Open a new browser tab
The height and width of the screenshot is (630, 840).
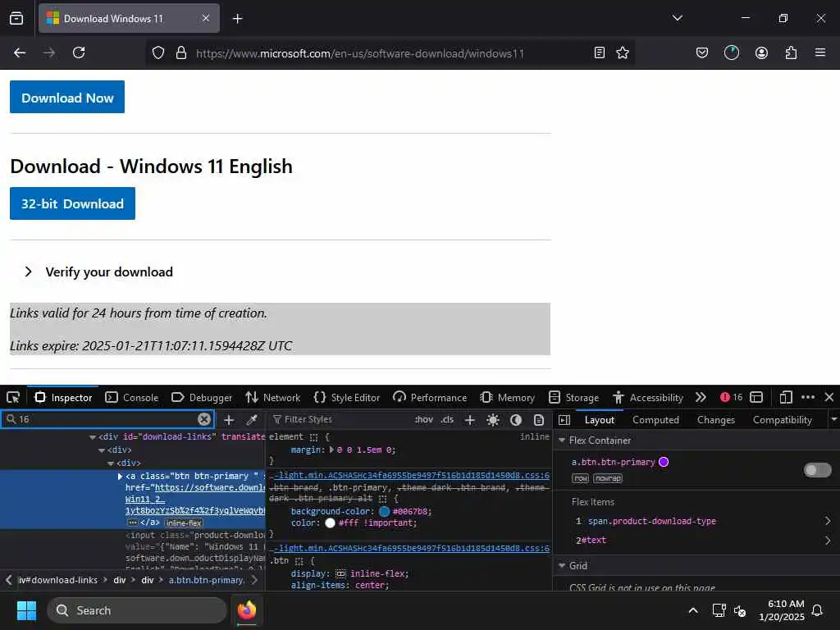click(237, 19)
